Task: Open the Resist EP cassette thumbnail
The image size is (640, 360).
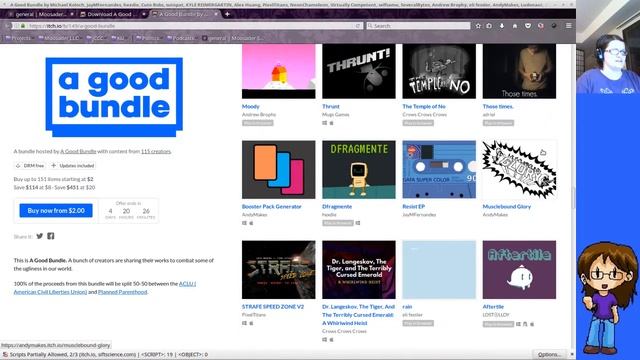Action: [x=439, y=170]
